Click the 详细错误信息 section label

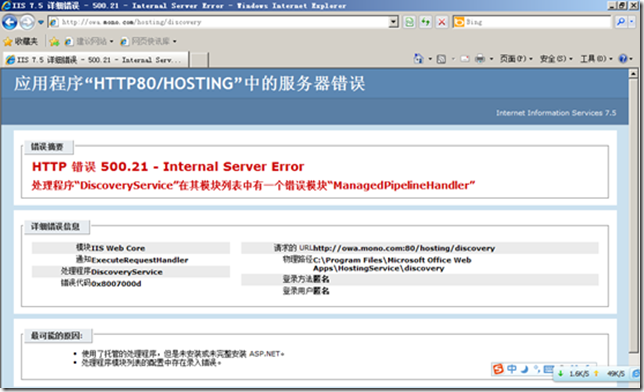pos(56,226)
